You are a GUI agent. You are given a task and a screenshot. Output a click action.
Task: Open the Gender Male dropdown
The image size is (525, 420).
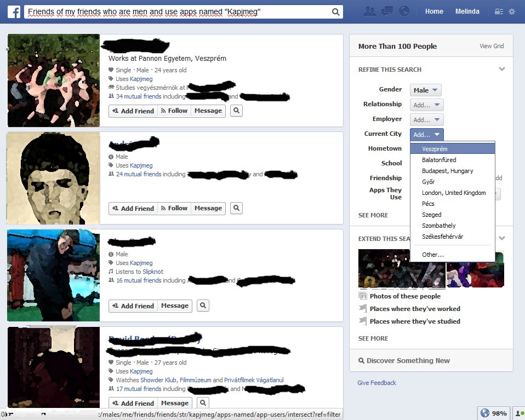(425, 90)
